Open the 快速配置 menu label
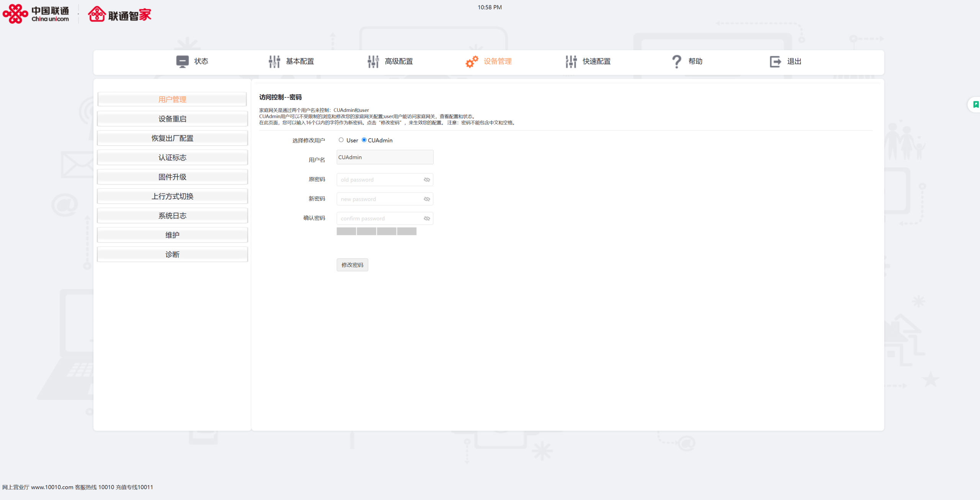980x500 pixels. (x=597, y=61)
